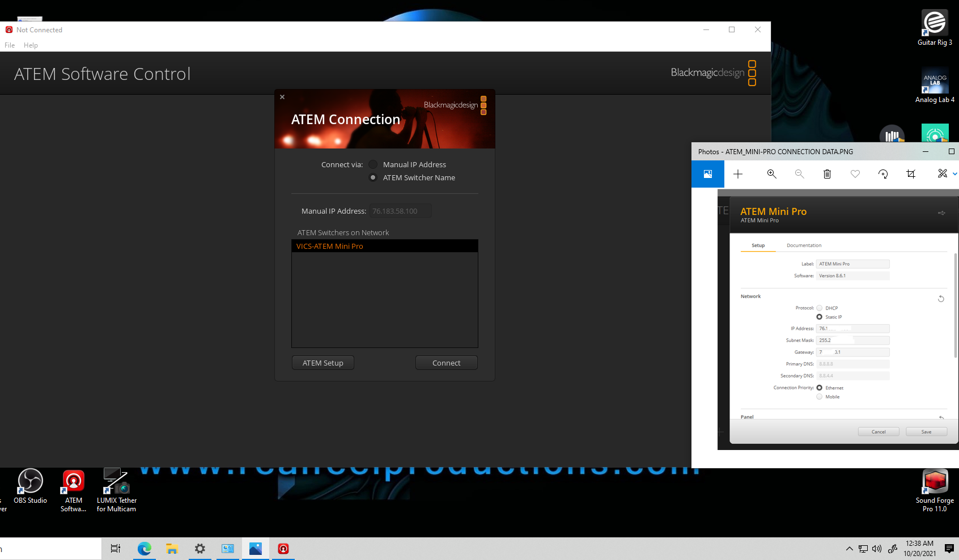Delete the photo using trash icon

pos(827,174)
